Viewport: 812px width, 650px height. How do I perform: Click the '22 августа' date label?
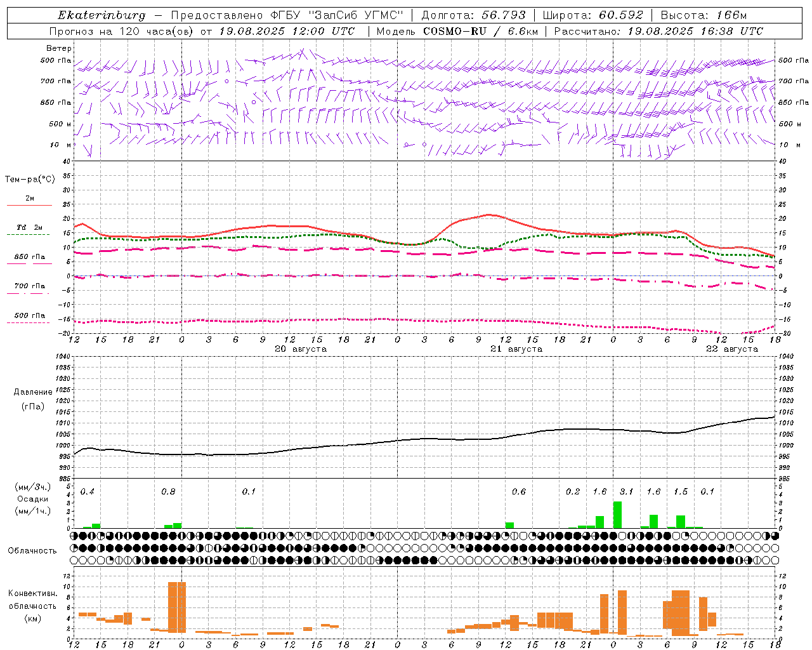(x=732, y=349)
